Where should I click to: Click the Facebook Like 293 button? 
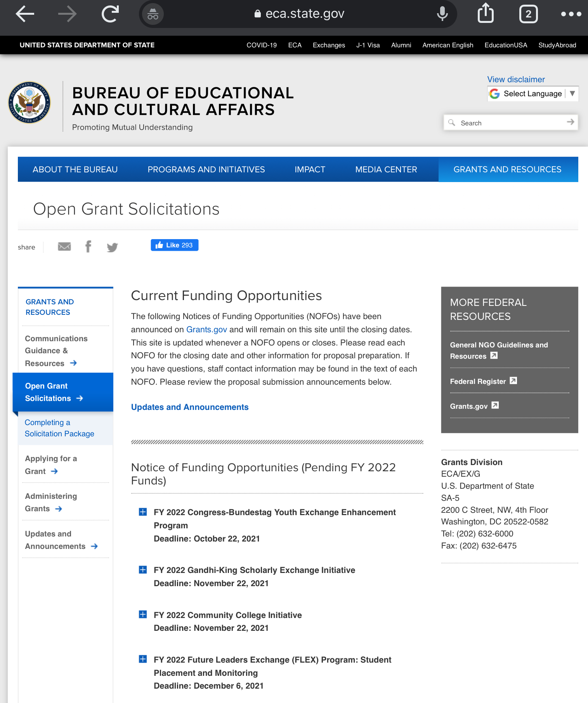pyautogui.click(x=175, y=245)
